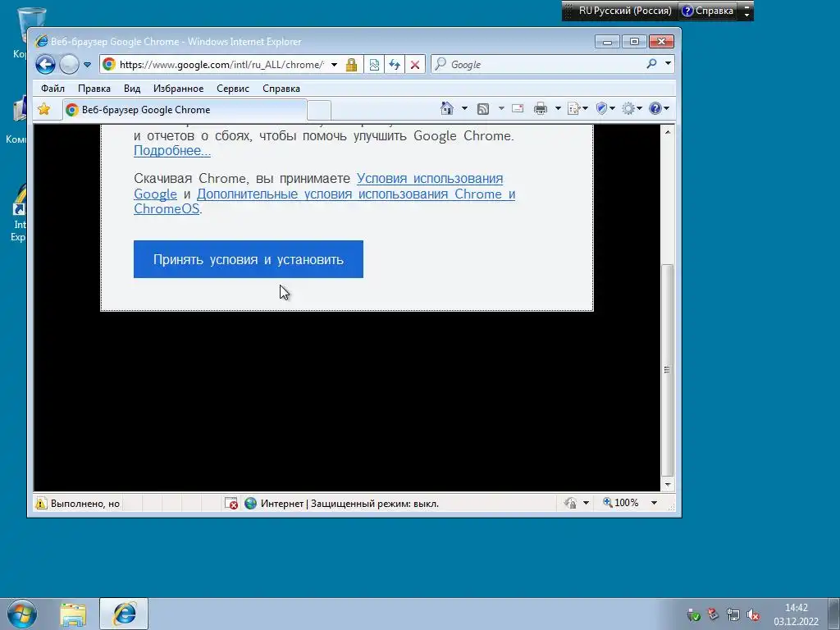Expand the zoom level dropdown arrow
Screen dimensions: 840x630
(x=654, y=503)
